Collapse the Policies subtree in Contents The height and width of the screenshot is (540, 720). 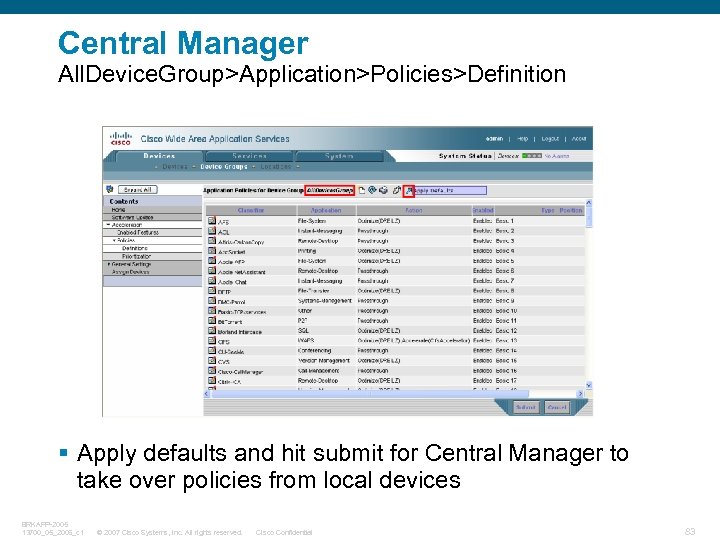(114, 240)
